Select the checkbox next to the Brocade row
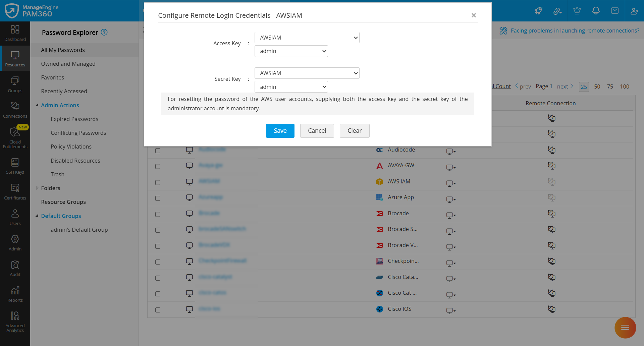The width and height of the screenshot is (644, 346). click(158, 214)
